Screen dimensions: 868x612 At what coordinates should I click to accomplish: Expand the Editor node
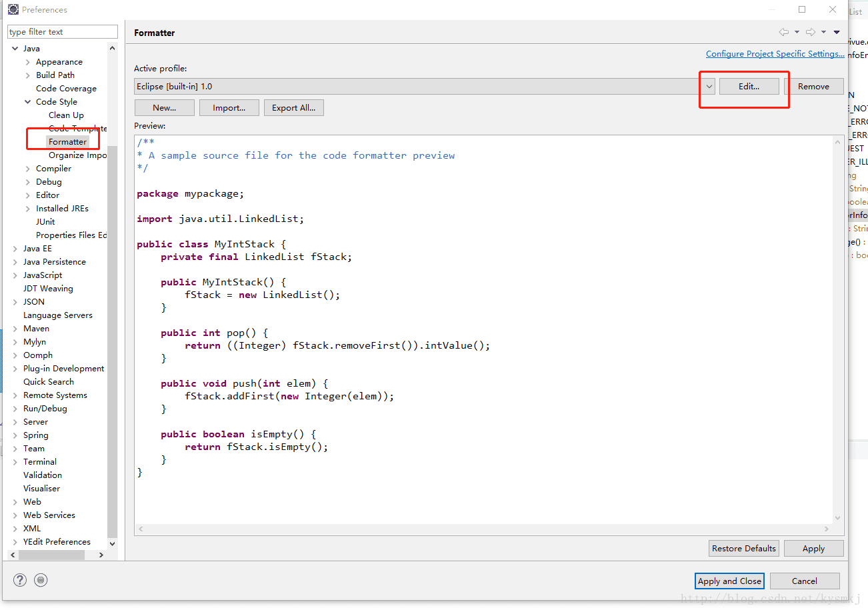coord(28,195)
